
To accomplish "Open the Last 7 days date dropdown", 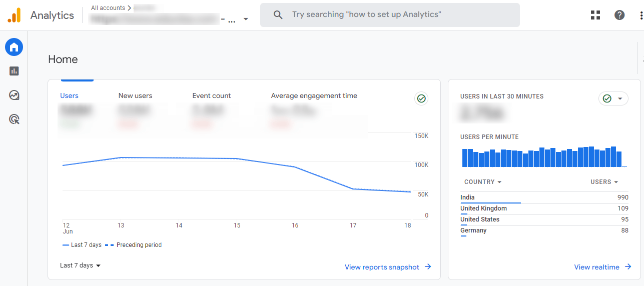I will click(x=80, y=265).
